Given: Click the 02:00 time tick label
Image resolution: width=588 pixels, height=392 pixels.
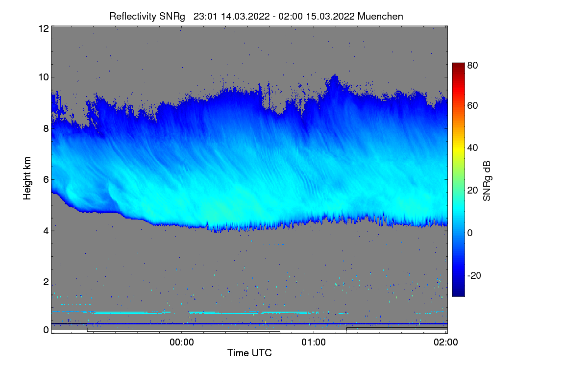Looking at the screenshot, I should click(x=446, y=343).
